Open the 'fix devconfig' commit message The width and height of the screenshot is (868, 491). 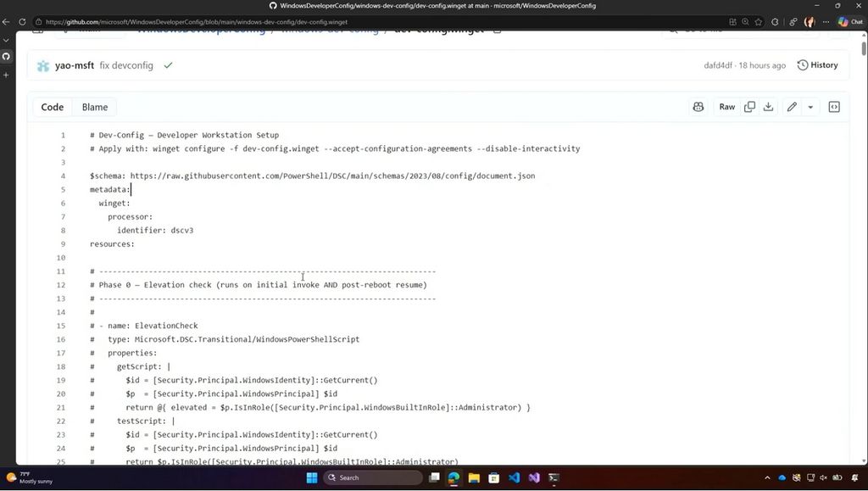tap(126, 65)
